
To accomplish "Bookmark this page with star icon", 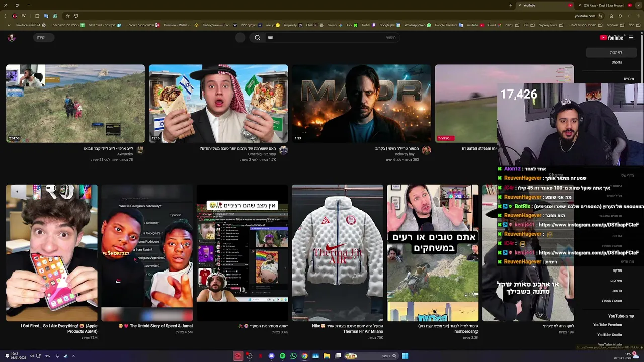I will [x=68, y=16].
